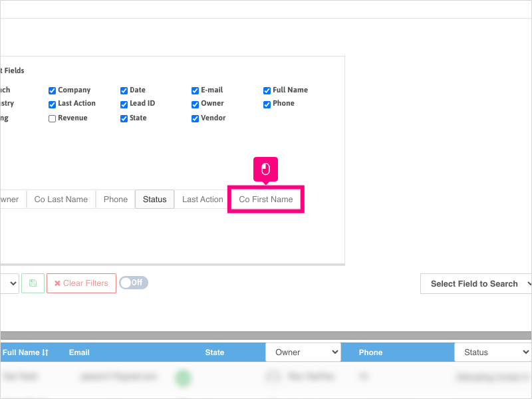Screen dimensions: 532x399
Task: Click the Email column header
Action: click(x=79, y=352)
